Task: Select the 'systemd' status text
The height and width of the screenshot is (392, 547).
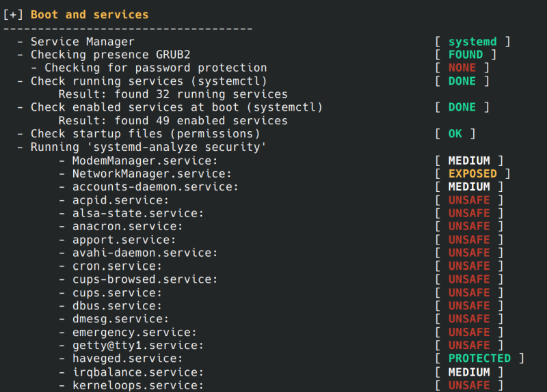Action: click(x=472, y=42)
